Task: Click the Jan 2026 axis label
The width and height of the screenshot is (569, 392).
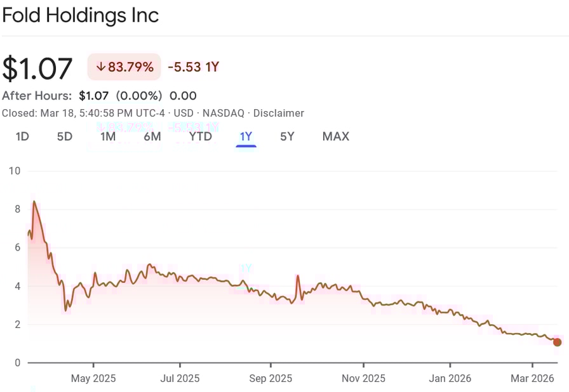Action: (450, 379)
